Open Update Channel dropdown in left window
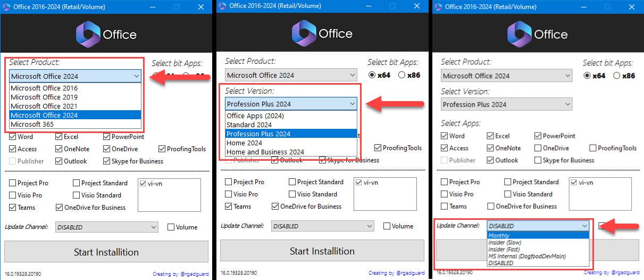 107,227
